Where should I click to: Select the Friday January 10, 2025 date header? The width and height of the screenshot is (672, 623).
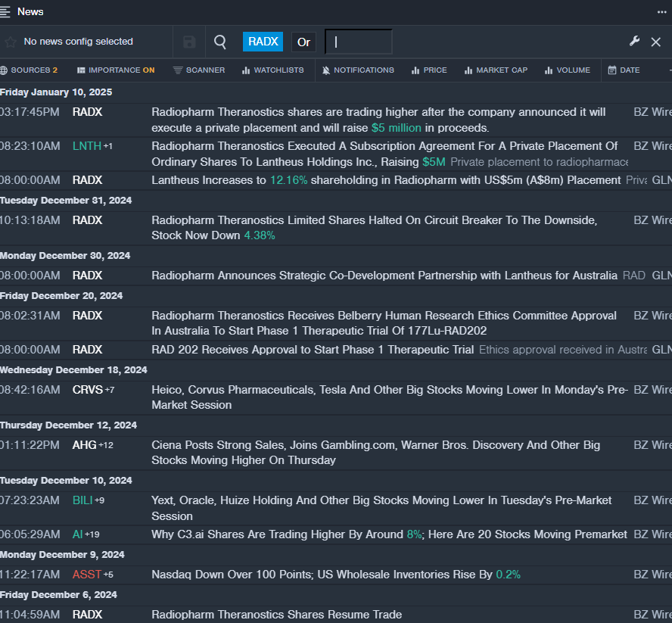(x=56, y=92)
